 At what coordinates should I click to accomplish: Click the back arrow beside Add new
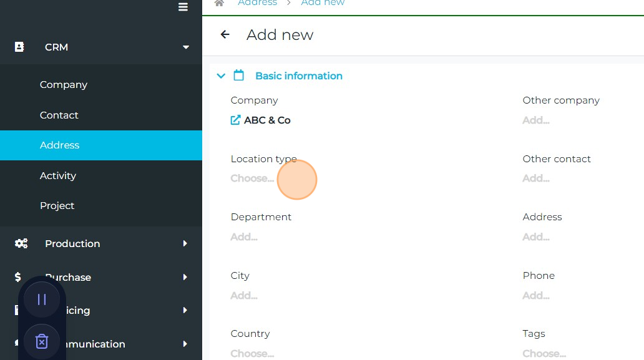pyautogui.click(x=225, y=35)
